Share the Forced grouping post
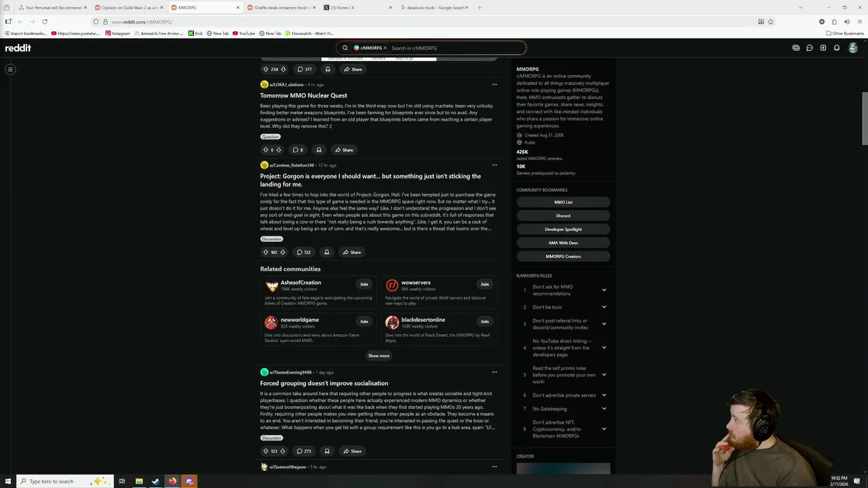The image size is (868, 488). point(352,451)
